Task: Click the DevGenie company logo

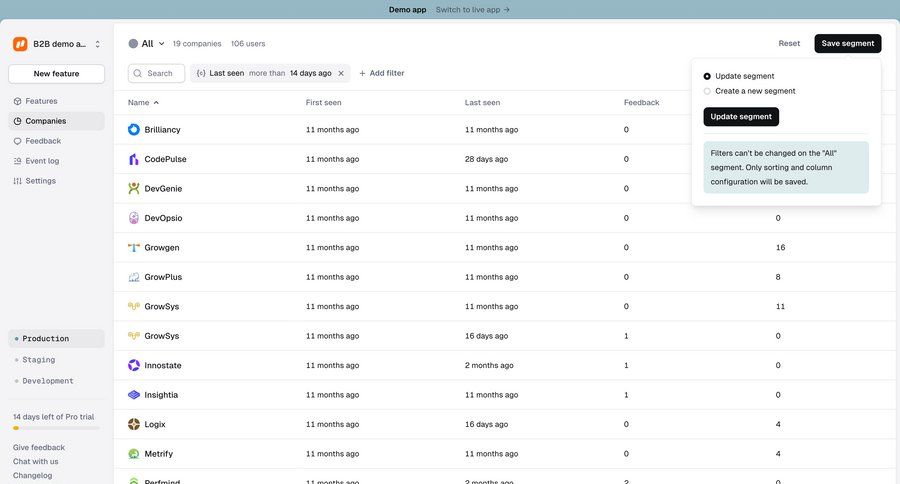Action: pos(134,188)
